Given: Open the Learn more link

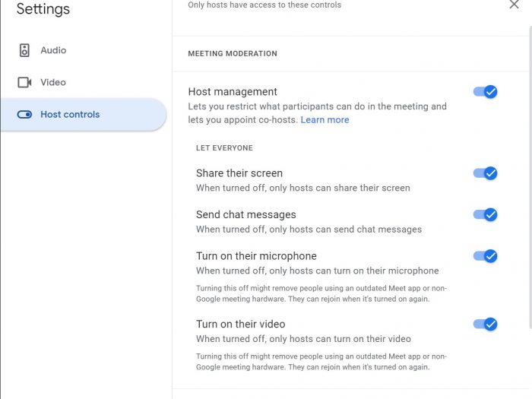Looking at the screenshot, I should pyautogui.click(x=325, y=120).
